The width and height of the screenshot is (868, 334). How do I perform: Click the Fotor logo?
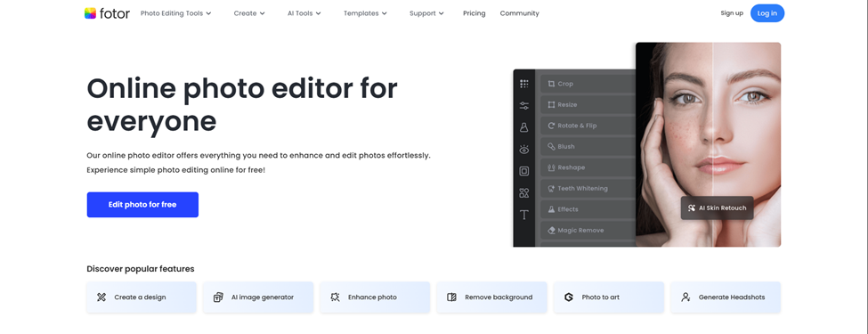pyautogui.click(x=107, y=13)
